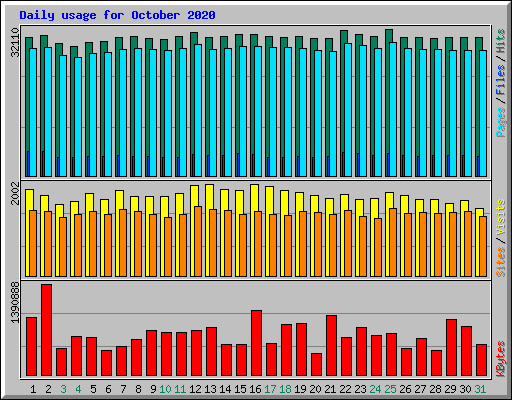The width and height of the screenshot is (512, 400).
Task: Click the red KBytes bar for day 21
Action: coord(331,346)
